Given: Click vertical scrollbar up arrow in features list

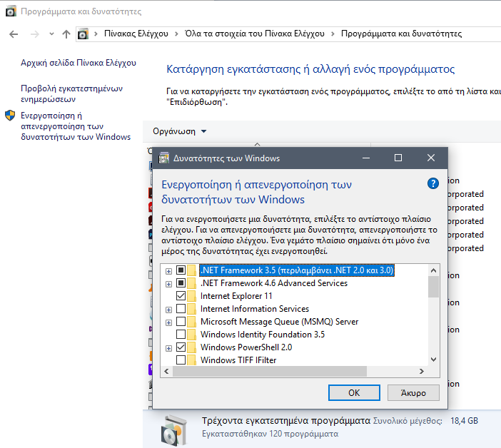Looking at the screenshot, I should coord(434,270).
